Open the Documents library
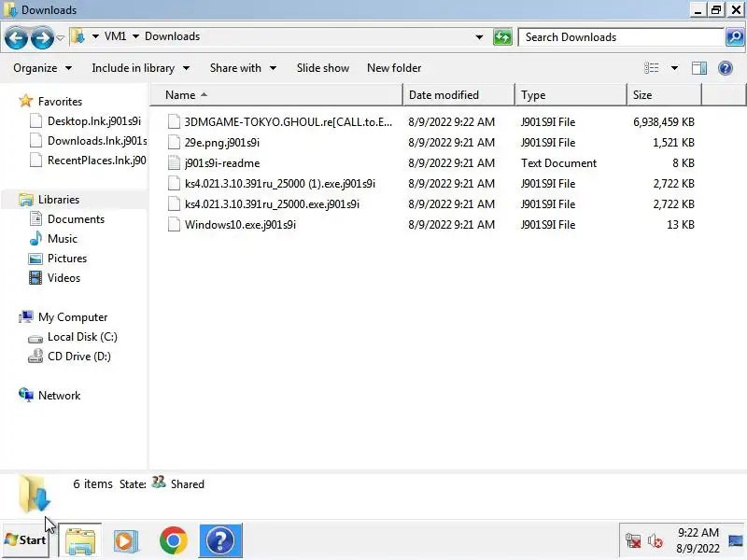 pos(76,219)
